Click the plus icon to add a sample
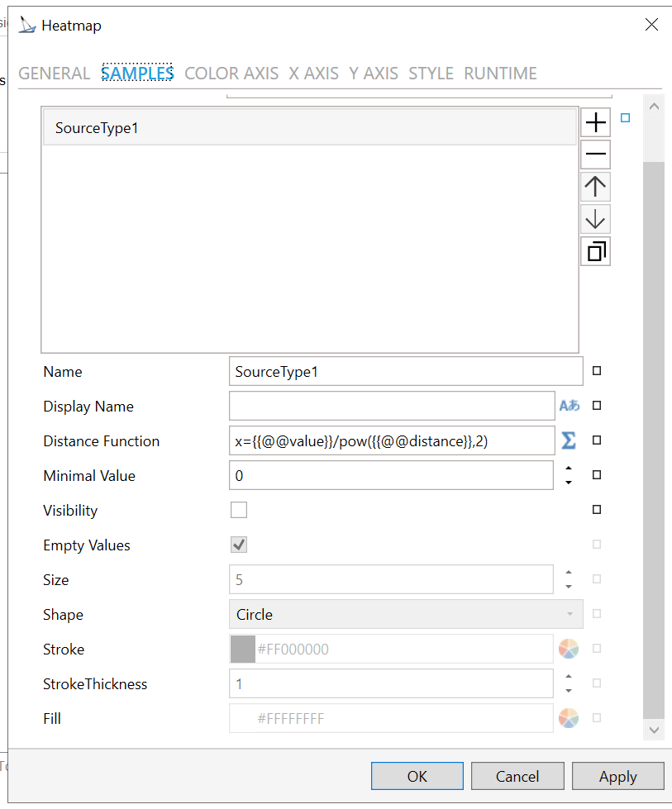672x809 pixels. 595,123
